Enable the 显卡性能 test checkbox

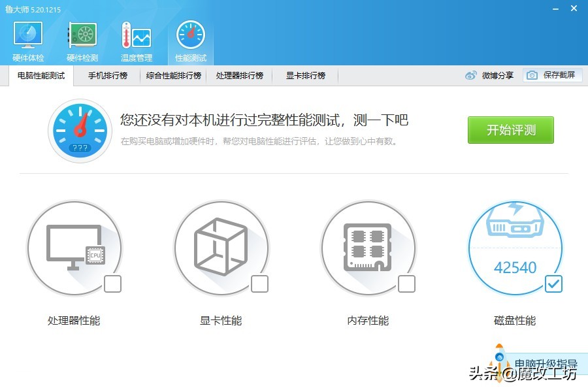coord(259,284)
